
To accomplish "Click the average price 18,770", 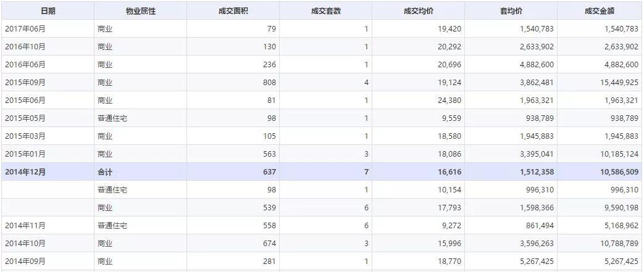I will pyautogui.click(x=450, y=262).
